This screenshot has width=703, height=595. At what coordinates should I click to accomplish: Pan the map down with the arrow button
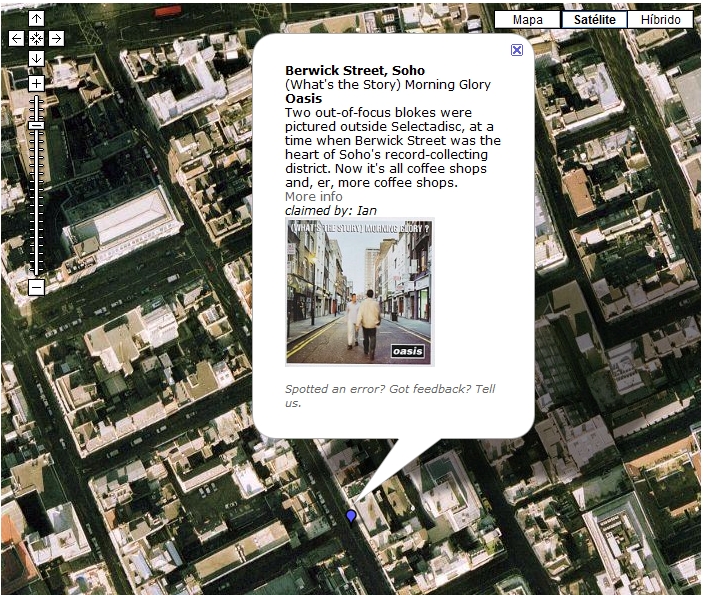point(36,58)
